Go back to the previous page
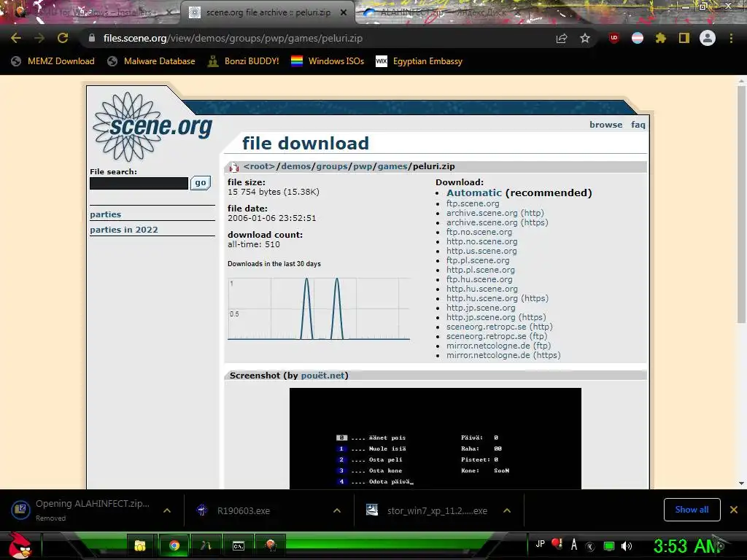This screenshot has width=747, height=560. click(16, 38)
